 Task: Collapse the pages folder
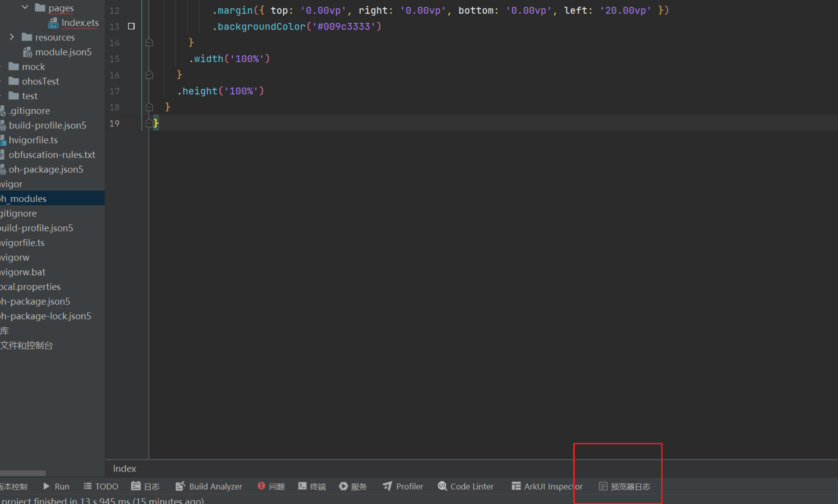pos(25,7)
